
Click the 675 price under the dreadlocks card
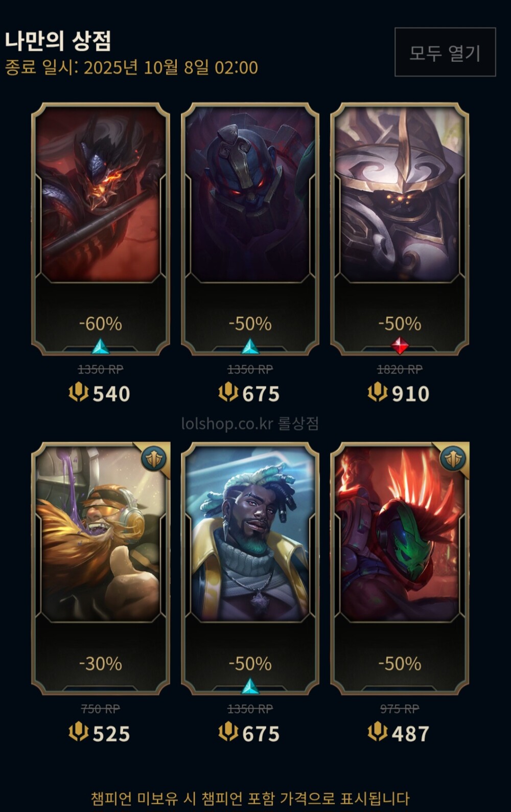coord(261,734)
